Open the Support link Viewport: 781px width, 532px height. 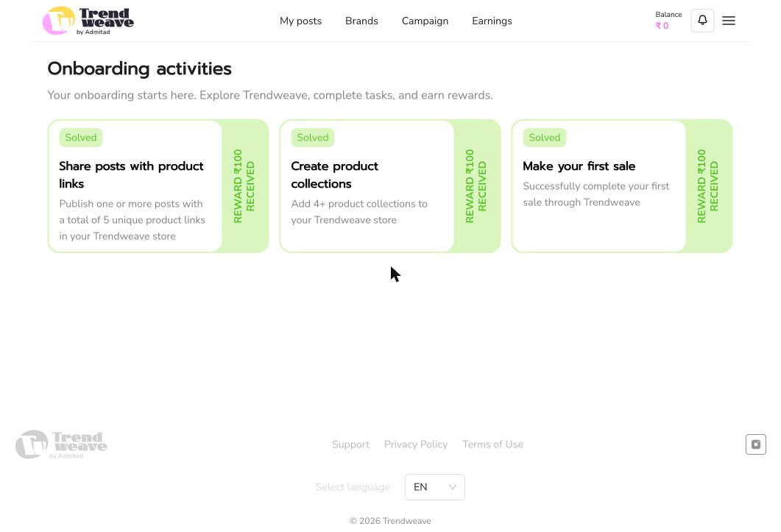350,444
